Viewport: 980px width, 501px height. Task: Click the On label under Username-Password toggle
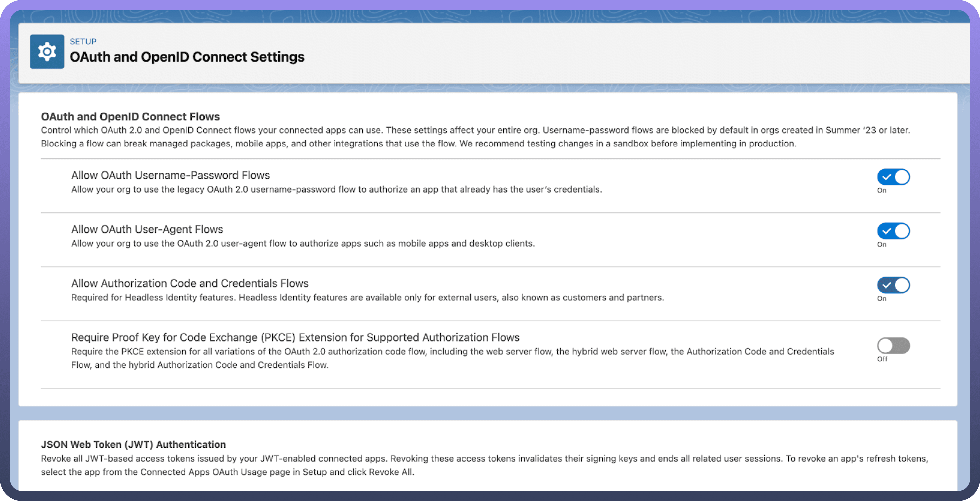click(881, 190)
